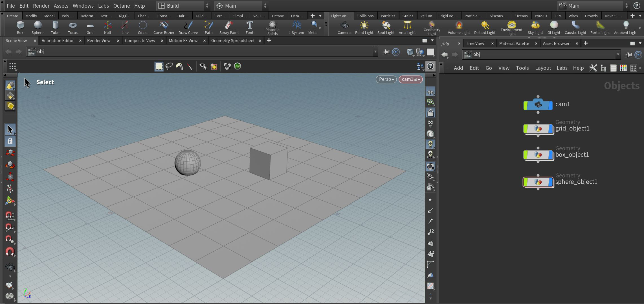
Task: Switch to the Geometry Spreadsheet tab
Action: (233, 41)
